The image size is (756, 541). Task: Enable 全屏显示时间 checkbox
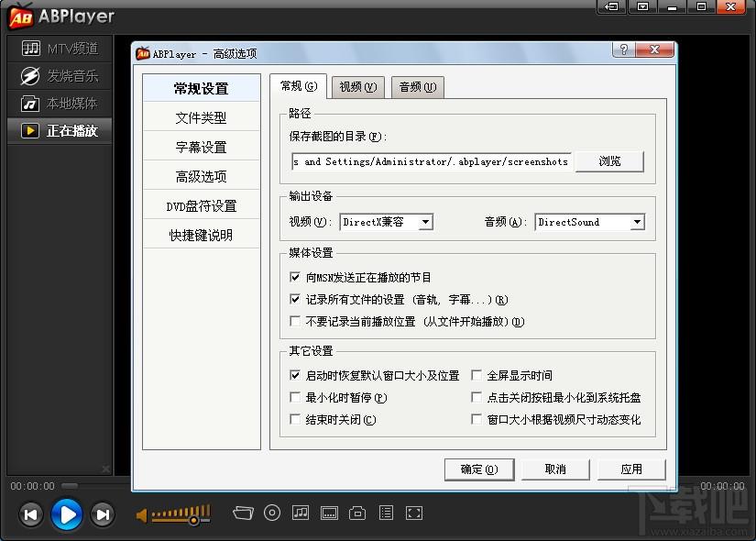[477, 375]
